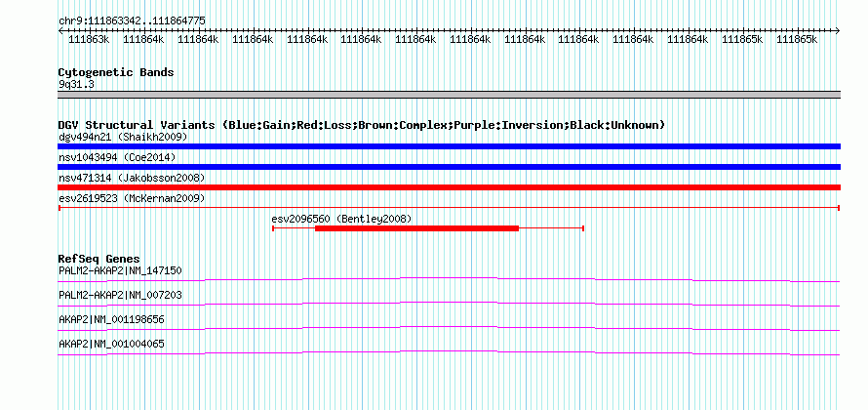Select the gray 9q31.3 cytogenetic band bar
This screenshot has height=410, width=868.
[449, 95]
